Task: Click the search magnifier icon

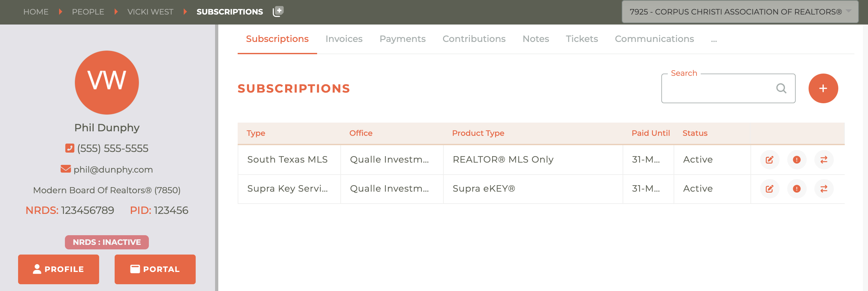Action: tap(781, 88)
